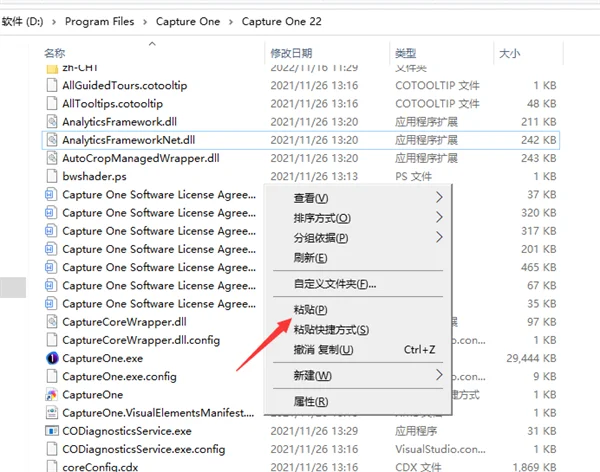Select the CaptureOne.exe.config file name
Screen dimensions: 600x472
pyautogui.click(x=119, y=376)
